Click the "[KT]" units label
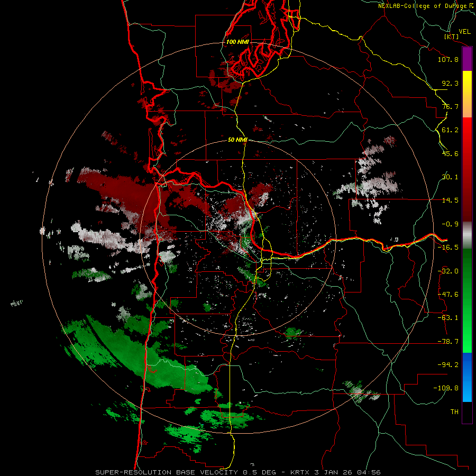This screenshot has width=476, height=476. point(452,36)
